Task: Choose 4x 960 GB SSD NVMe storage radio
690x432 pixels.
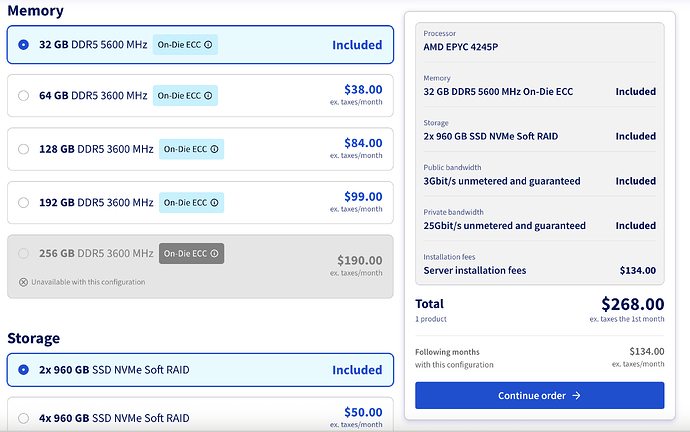Action: pyautogui.click(x=23, y=418)
